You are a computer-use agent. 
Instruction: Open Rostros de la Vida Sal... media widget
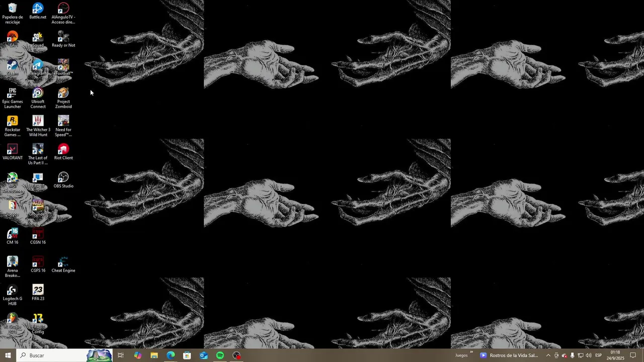click(509, 355)
